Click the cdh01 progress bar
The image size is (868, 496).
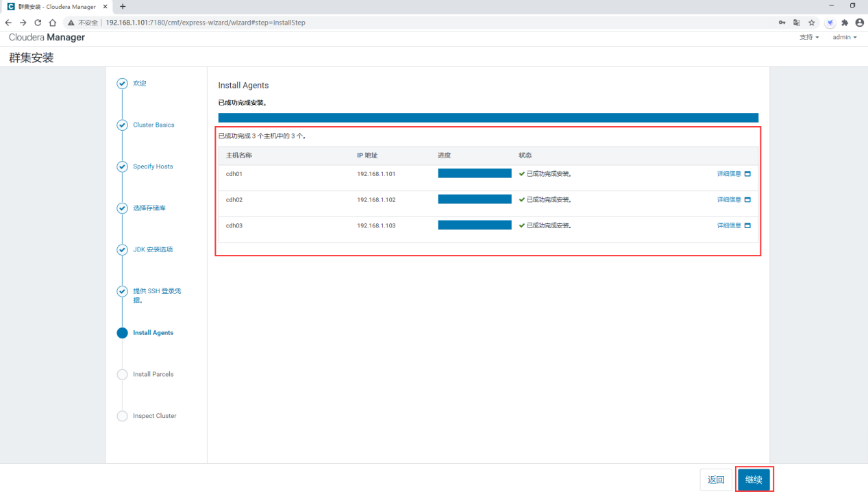(475, 173)
